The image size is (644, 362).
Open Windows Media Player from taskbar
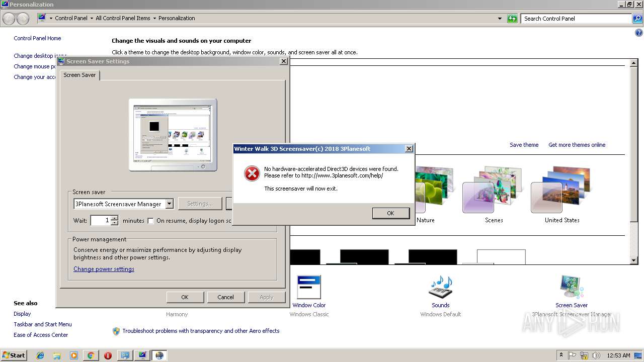point(74,355)
